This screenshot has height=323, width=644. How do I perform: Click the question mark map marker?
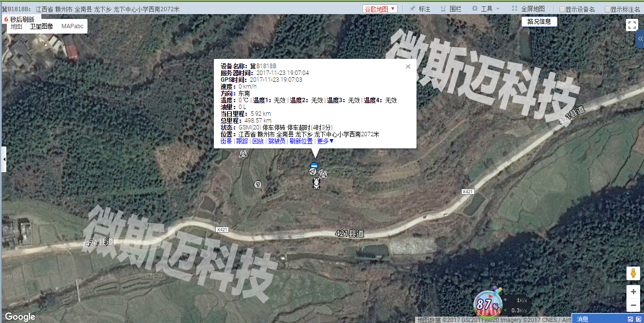point(258,184)
